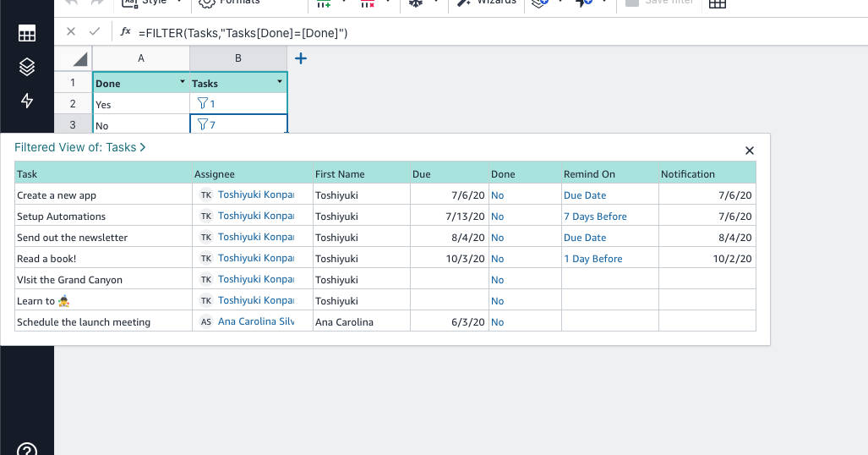Open the stacked layers sidebar icon
868x455 pixels.
(x=26, y=67)
